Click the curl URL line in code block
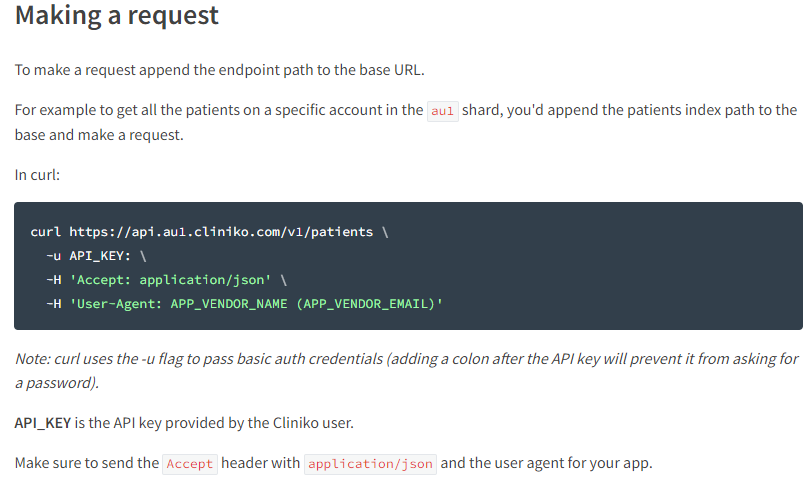The height and width of the screenshot is (483, 812). pos(209,232)
